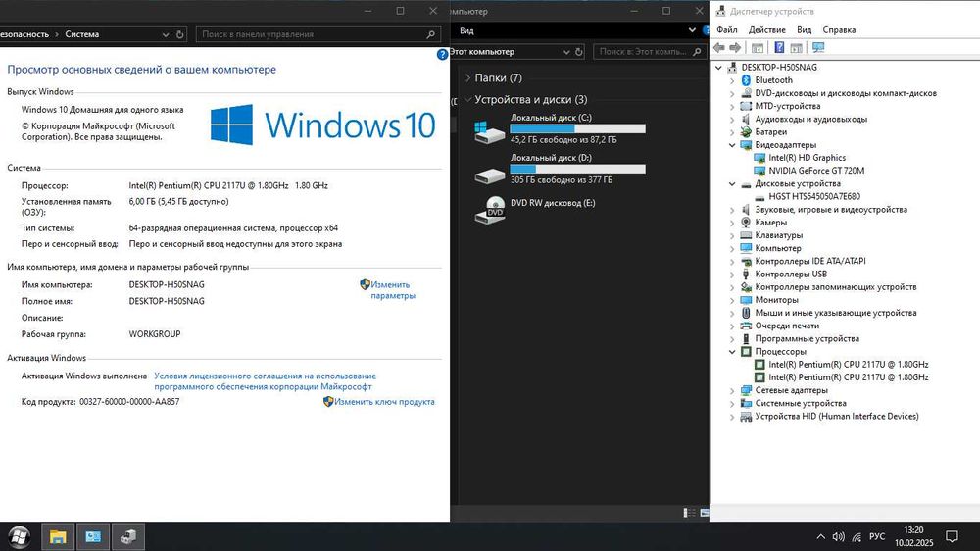The height and width of the screenshot is (551, 980).
Task: Open the Вид tab in Explorer window
Action: [x=466, y=30]
